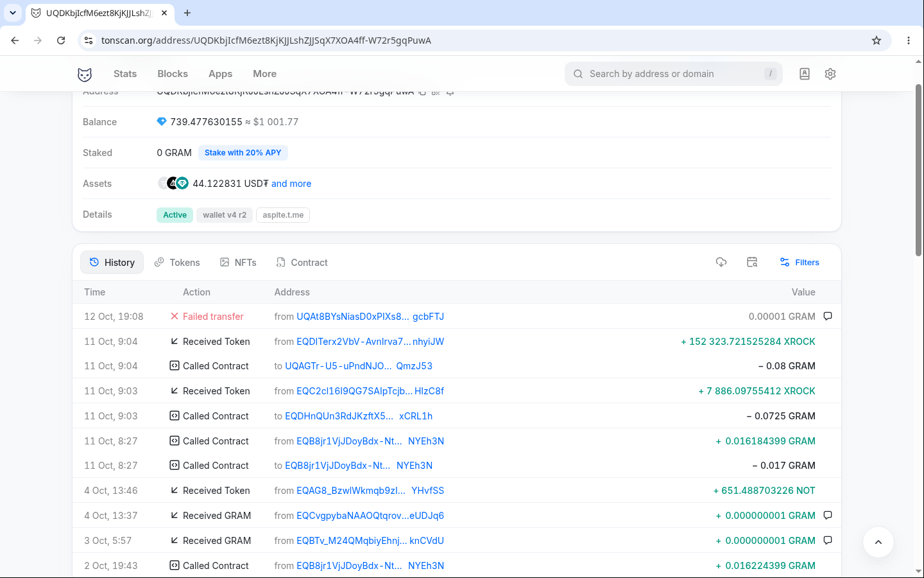Open the More navigation menu
This screenshot has width=924, height=578.
click(x=264, y=74)
